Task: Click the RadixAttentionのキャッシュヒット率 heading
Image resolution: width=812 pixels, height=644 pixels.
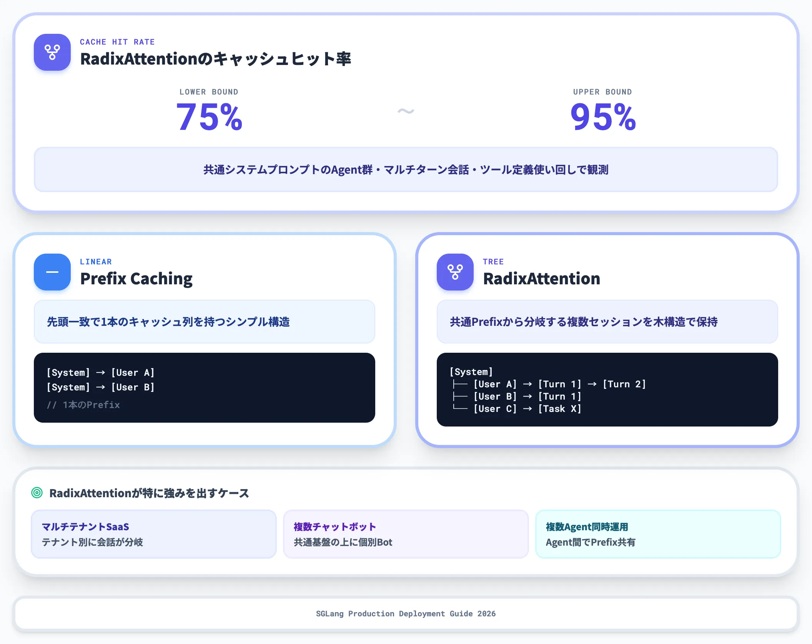Action: pos(216,59)
